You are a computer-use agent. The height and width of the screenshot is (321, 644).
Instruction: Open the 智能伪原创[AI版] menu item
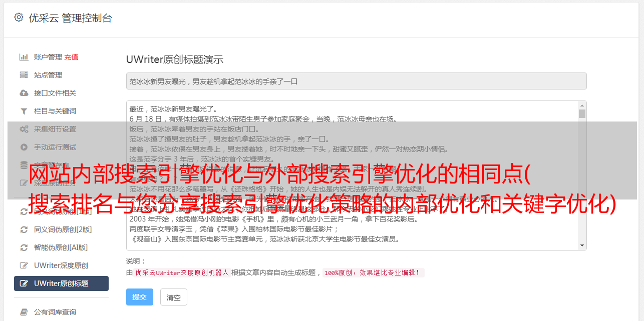pyautogui.click(x=61, y=247)
